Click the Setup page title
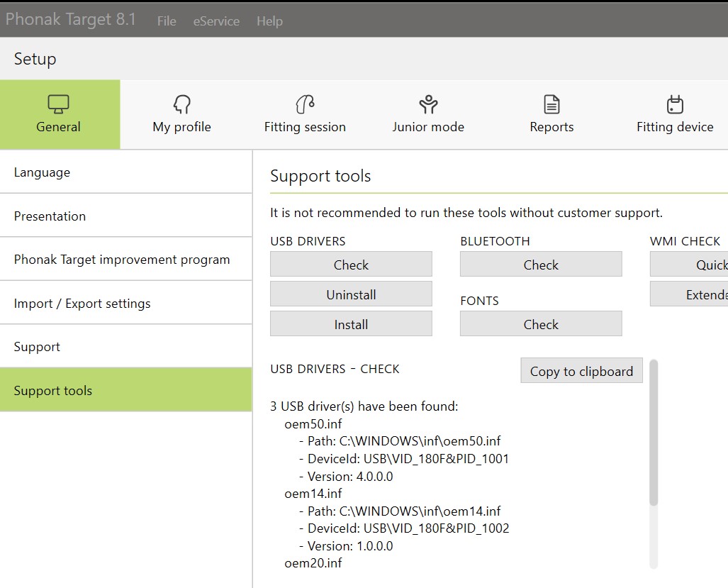Viewport: 728px width, 588px height. (35, 59)
